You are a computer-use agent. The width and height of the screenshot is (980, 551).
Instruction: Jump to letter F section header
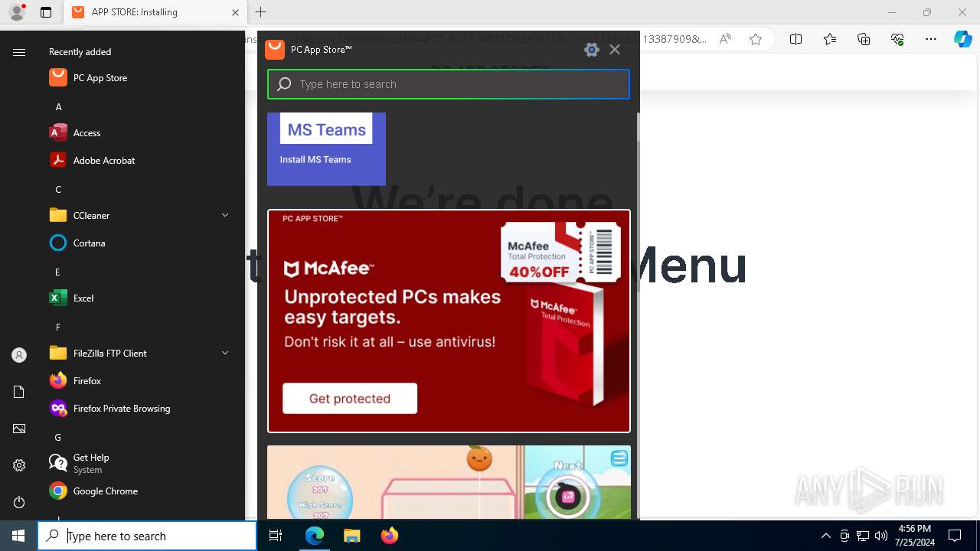pos(58,328)
